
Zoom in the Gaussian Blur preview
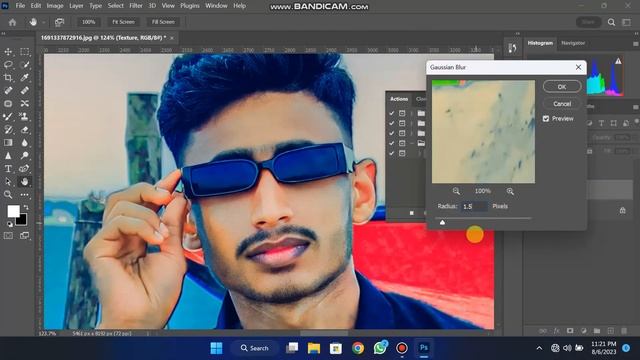point(510,191)
